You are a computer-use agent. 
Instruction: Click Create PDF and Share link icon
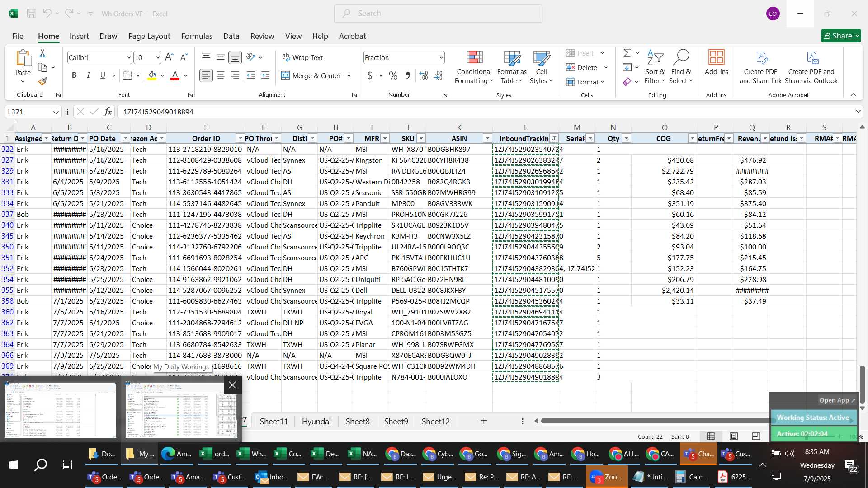[760, 66]
